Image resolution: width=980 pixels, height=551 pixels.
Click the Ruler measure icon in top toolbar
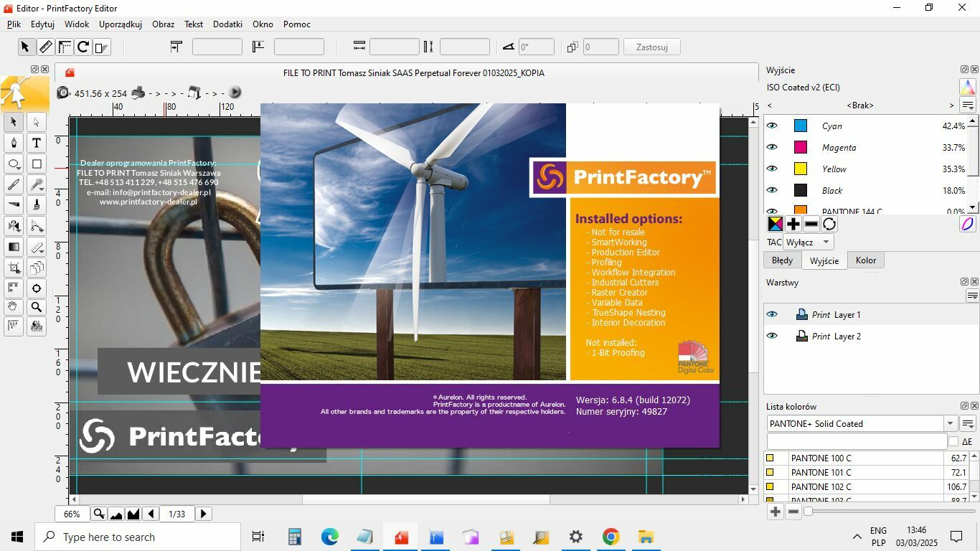(x=45, y=47)
